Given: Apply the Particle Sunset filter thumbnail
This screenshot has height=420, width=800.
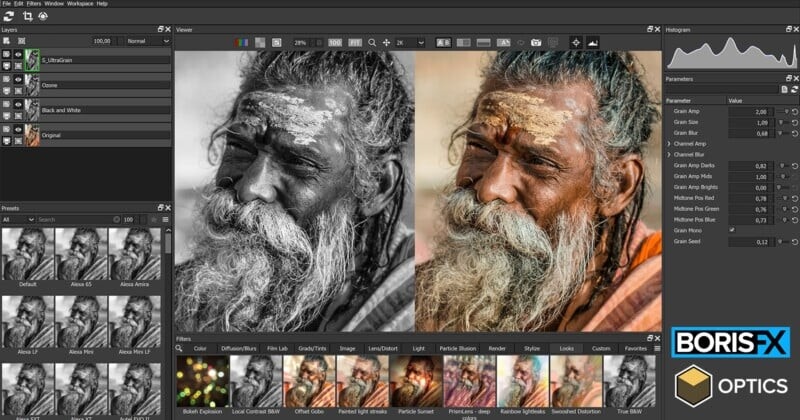Looking at the screenshot, I should click(x=415, y=381).
